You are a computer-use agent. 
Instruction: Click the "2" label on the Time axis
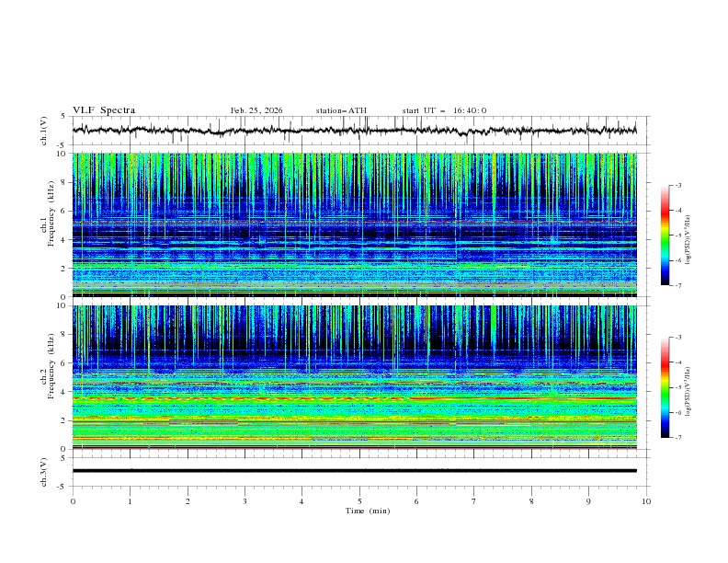188,501
